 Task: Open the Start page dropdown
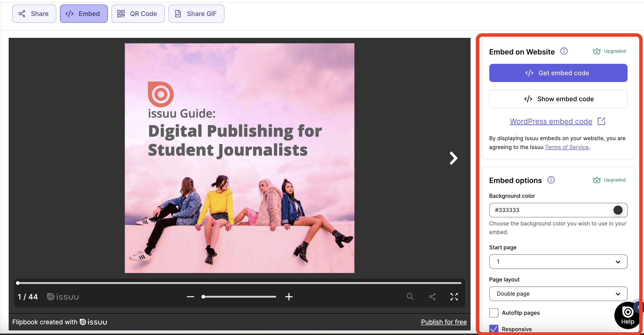[558, 261]
